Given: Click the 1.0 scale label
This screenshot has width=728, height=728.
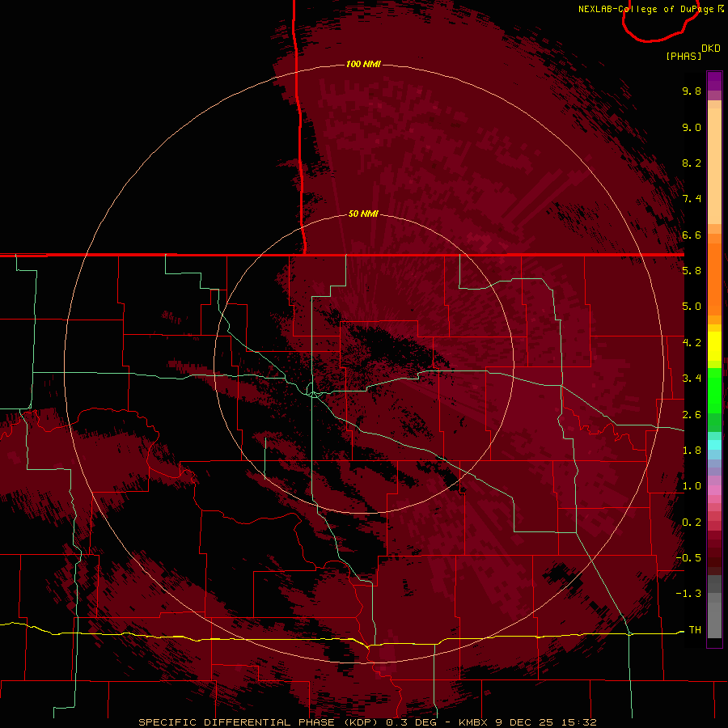Looking at the screenshot, I should tap(692, 486).
